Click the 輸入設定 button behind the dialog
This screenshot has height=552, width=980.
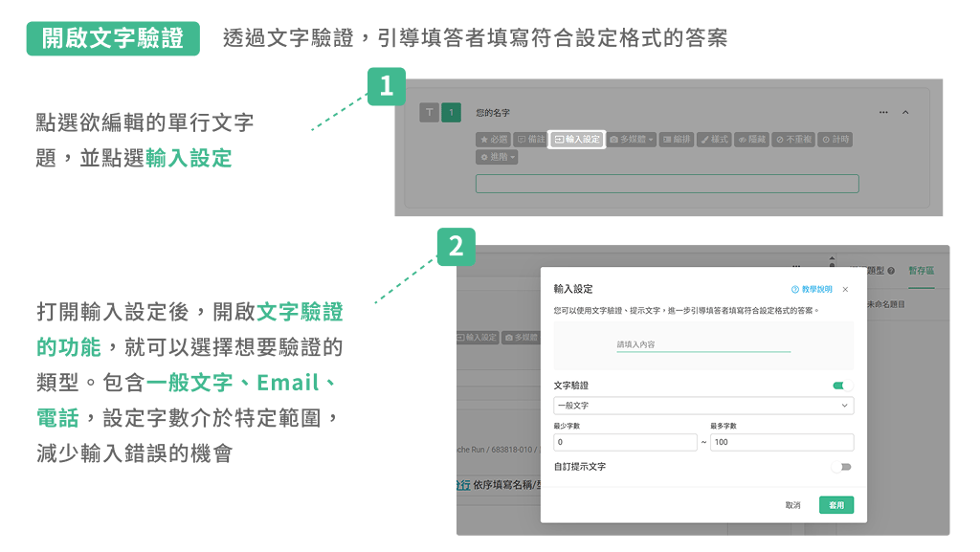pos(478,337)
